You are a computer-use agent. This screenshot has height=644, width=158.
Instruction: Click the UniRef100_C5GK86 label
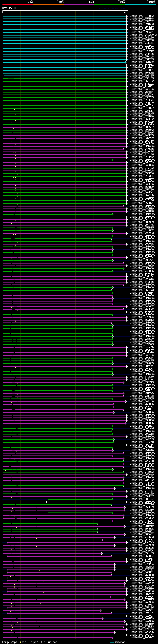(142, 173)
